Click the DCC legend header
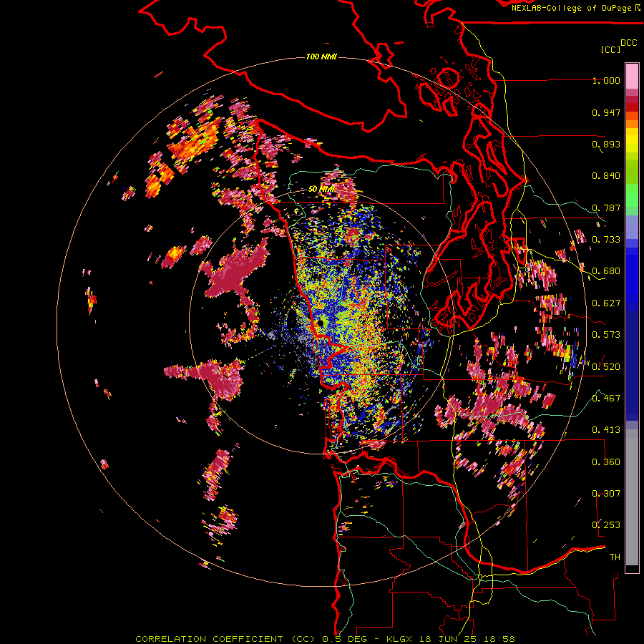The width and height of the screenshot is (644, 644). pos(629,43)
